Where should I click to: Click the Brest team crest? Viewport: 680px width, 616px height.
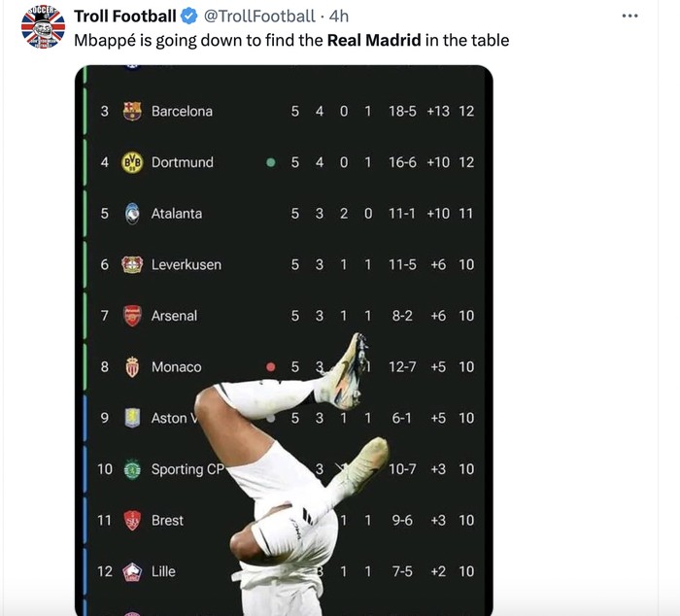[132, 521]
